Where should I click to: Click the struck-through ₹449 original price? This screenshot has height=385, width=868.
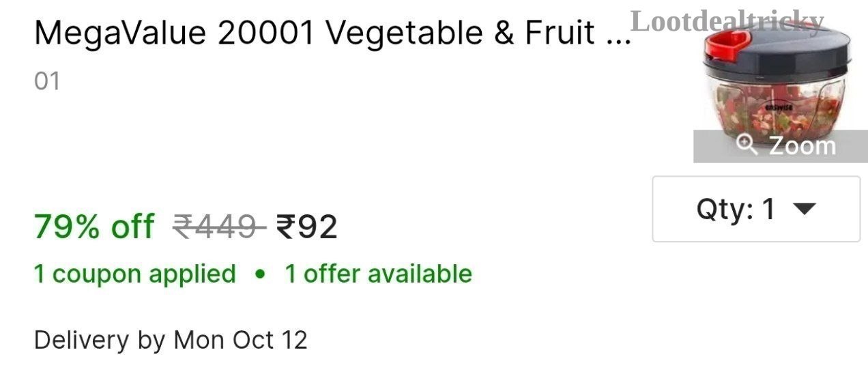218,226
